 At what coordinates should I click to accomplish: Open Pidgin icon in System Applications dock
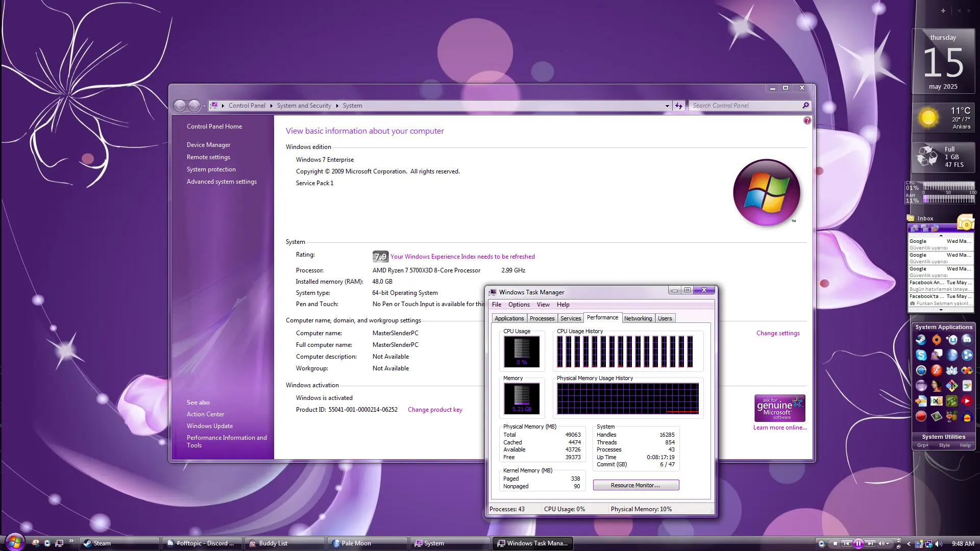click(x=937, y=355)
